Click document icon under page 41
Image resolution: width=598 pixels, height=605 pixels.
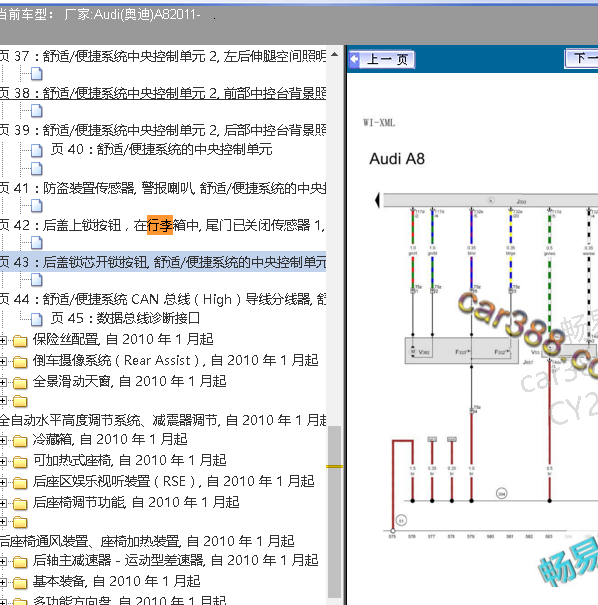click(x=37, y=206)
